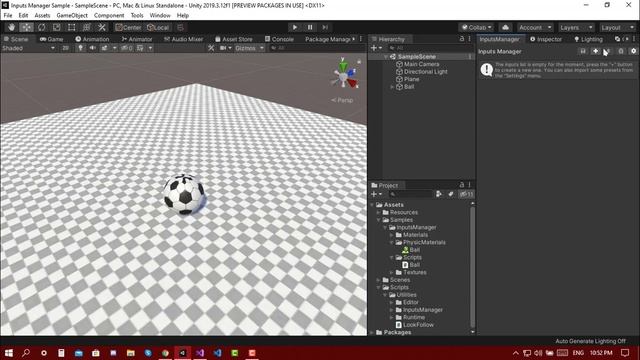The image size is (640, 360).
Task: Click Inputs Manager save icon
Action: (x=582, y=51)
